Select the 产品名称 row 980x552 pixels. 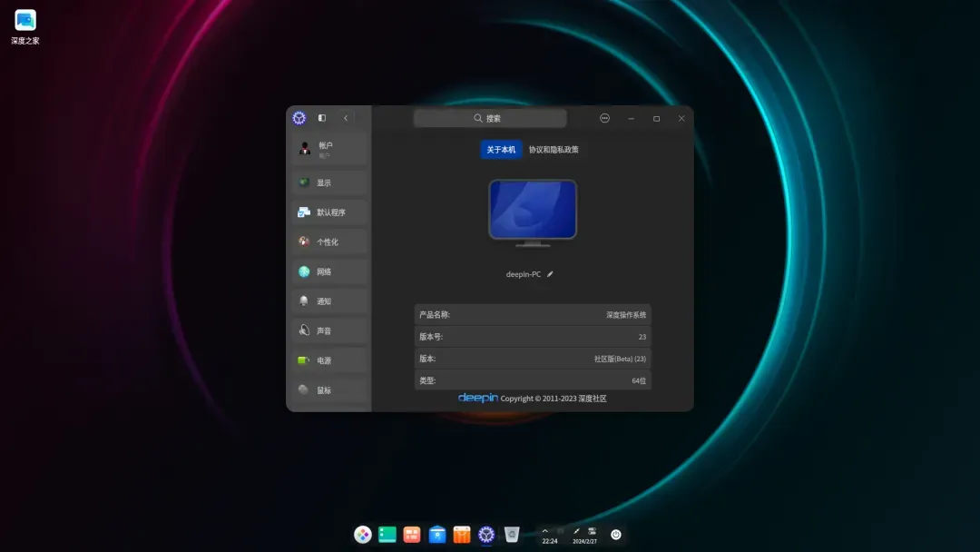533,315
